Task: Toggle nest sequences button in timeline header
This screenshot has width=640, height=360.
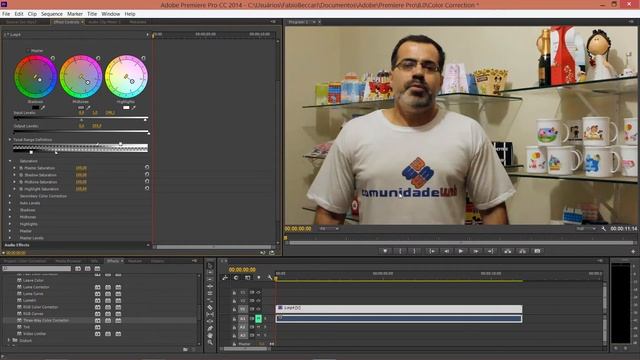Action: [x=225, y=278]
